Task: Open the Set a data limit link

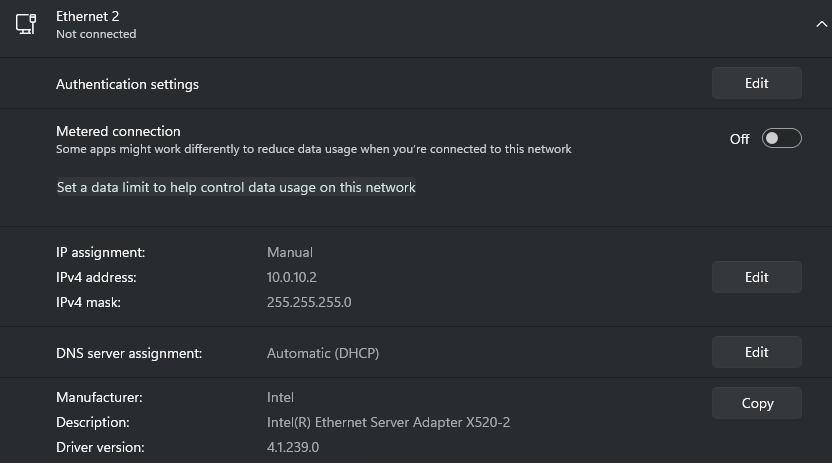Action: [x=236, y=187]
